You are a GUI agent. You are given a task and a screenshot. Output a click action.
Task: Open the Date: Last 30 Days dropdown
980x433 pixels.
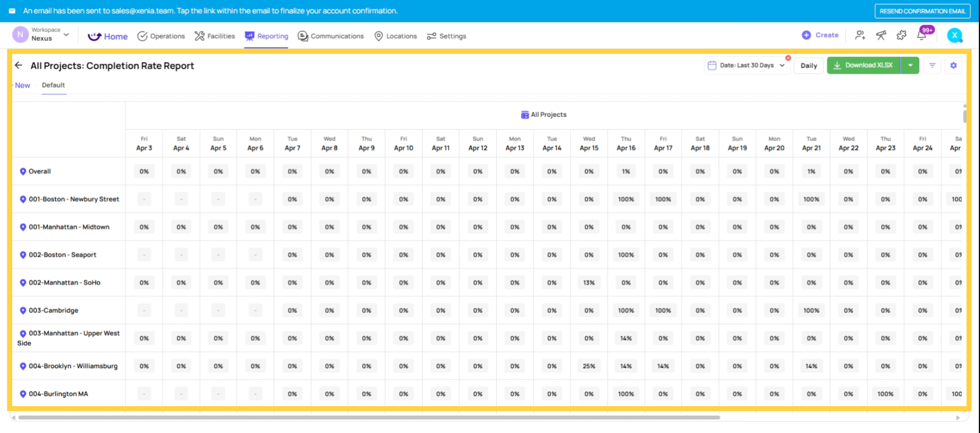pos(747,65)
